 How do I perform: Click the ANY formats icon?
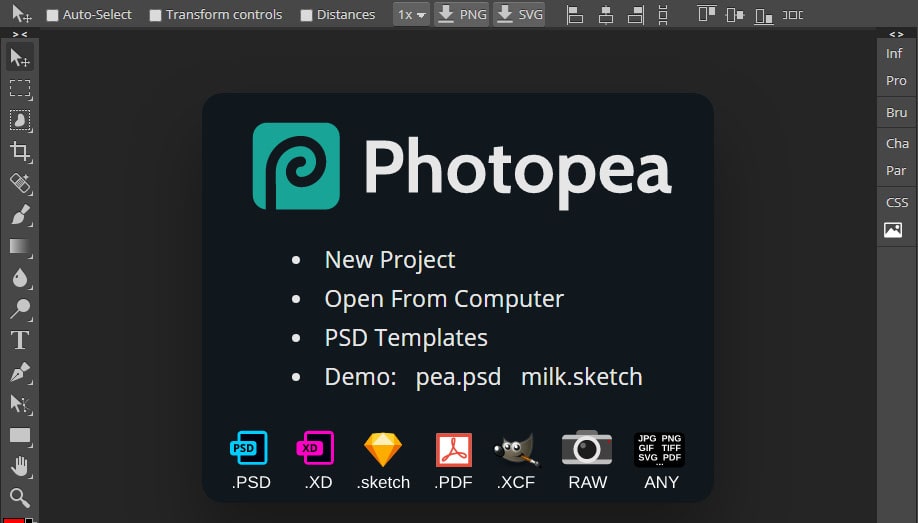click(660, 449)
